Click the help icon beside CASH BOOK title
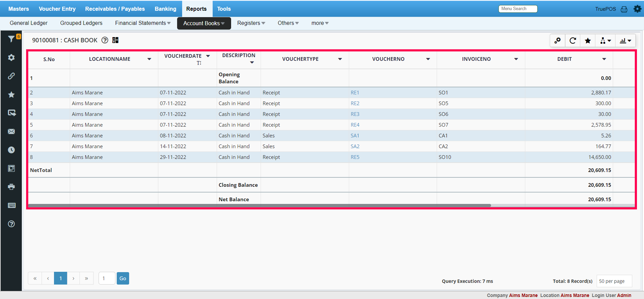This screenshot has width=644, height=299. pos(105,40)
